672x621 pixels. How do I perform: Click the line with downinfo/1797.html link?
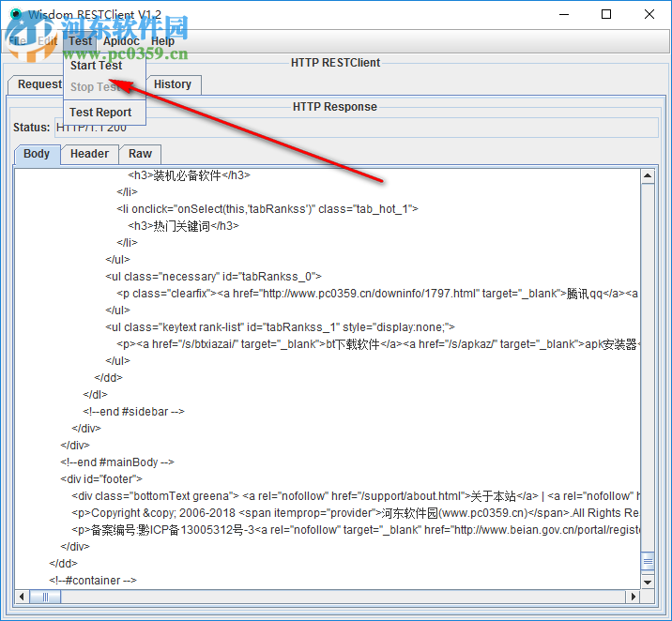click(x=377, y=294)
